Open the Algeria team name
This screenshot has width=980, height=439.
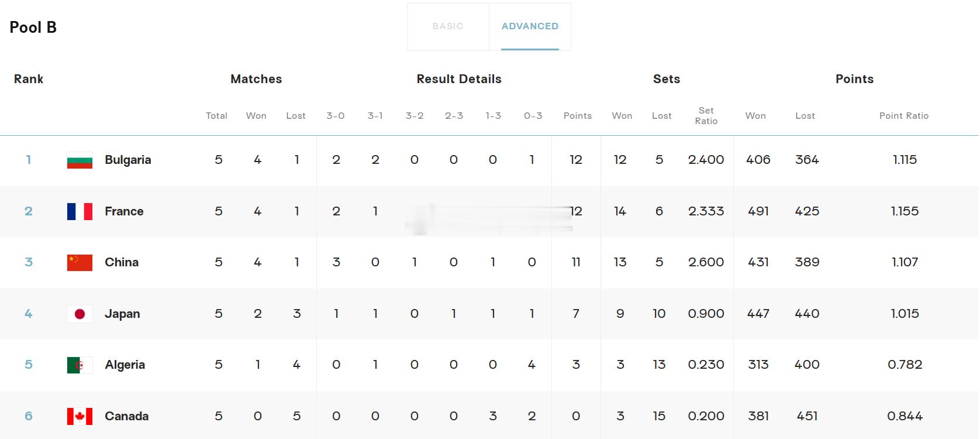click(x=125, y=365)
